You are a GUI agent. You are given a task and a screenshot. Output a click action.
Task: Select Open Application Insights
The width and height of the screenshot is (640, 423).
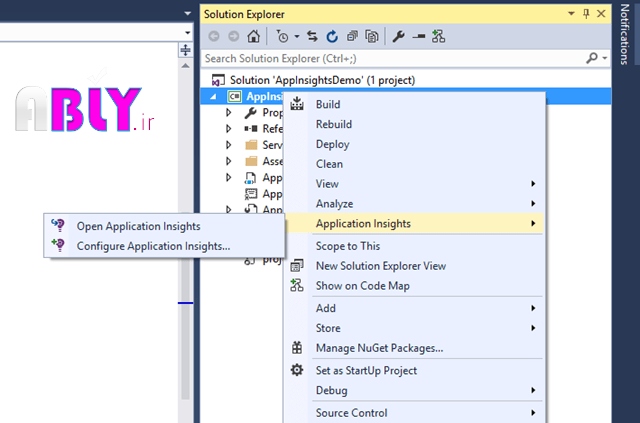(164, 226)
